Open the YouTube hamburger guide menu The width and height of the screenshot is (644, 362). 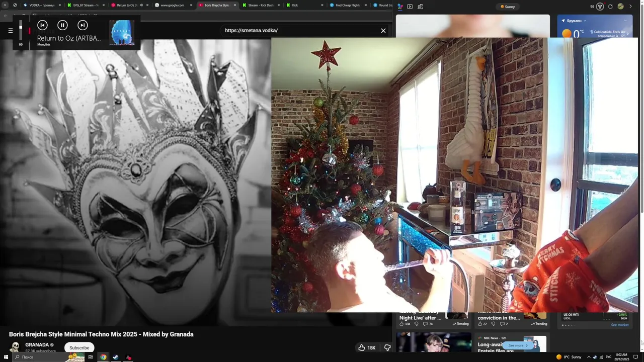pos(10,31)
